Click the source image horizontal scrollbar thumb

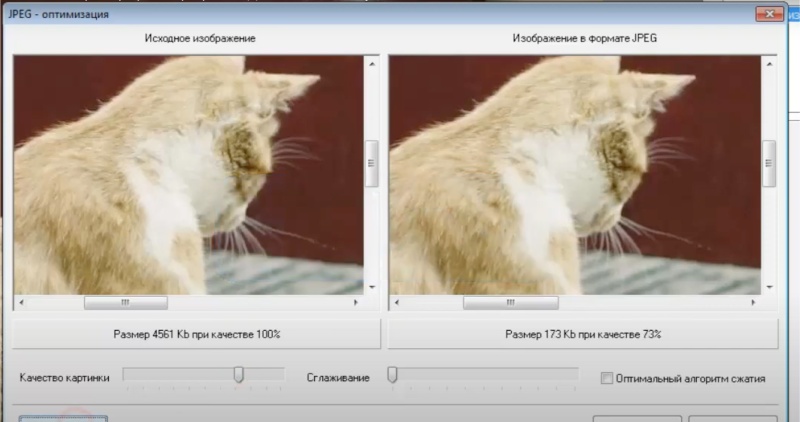tap(126, 303)
